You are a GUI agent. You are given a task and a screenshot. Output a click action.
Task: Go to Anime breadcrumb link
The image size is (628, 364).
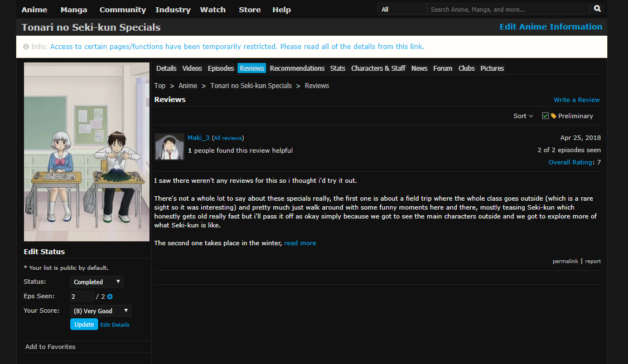coord(188,86)
